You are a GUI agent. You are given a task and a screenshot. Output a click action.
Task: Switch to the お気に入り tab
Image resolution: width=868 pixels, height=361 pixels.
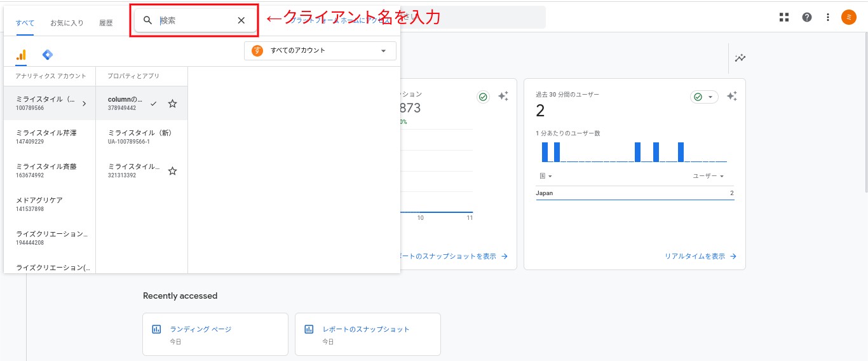(67, 23)
